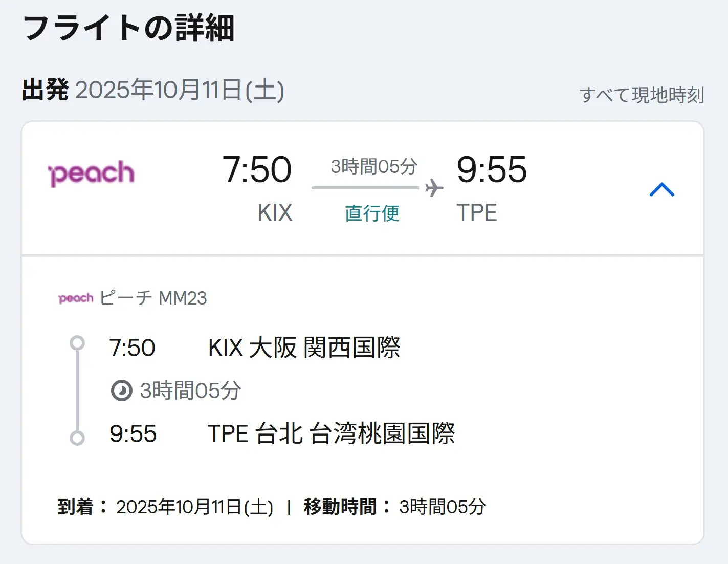Image resolution: width=728 pixels, height=564 pixels.
Task: Click the airplane icon on the route line
Action: pos(434,188)
